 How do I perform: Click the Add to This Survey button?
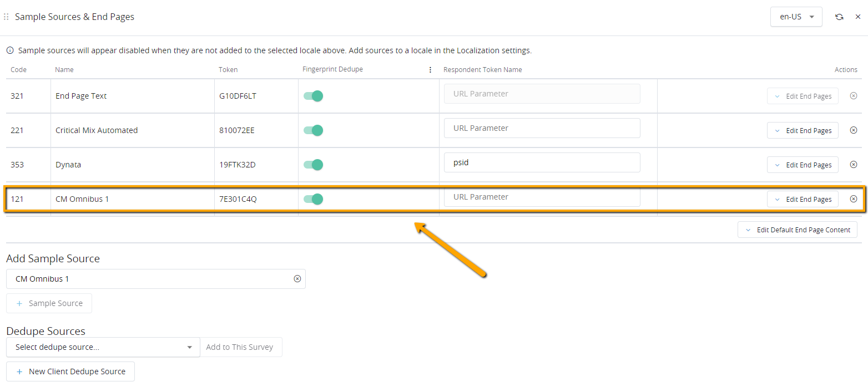coord(240,348)
